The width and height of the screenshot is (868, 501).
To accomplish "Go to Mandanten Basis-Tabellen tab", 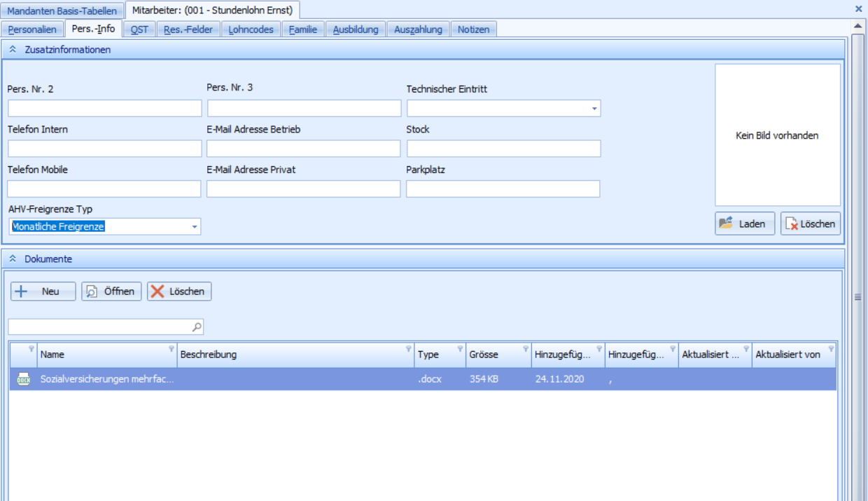I will [62, 11].
